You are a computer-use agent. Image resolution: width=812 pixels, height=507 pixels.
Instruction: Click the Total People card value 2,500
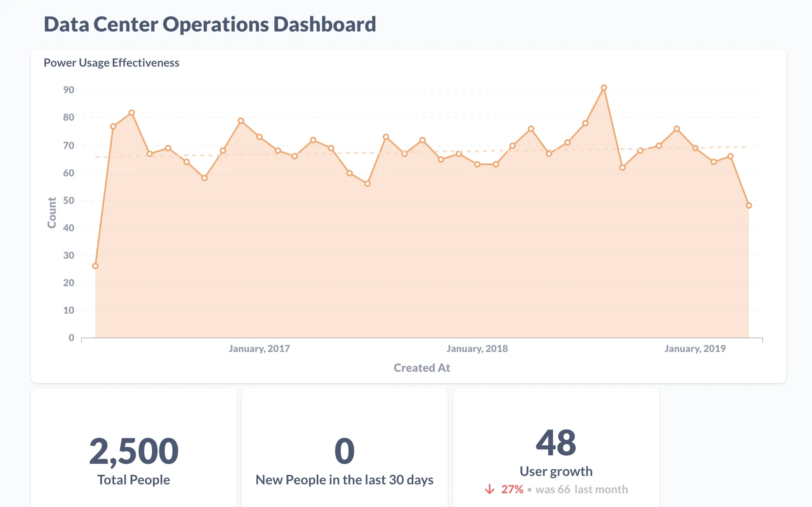point(134,451)
